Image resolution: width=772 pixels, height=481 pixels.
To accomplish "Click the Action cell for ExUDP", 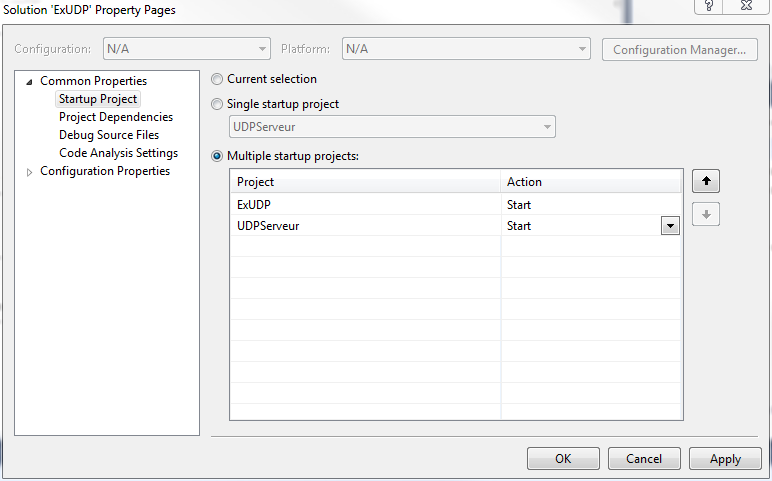I will tap(590, 204).
